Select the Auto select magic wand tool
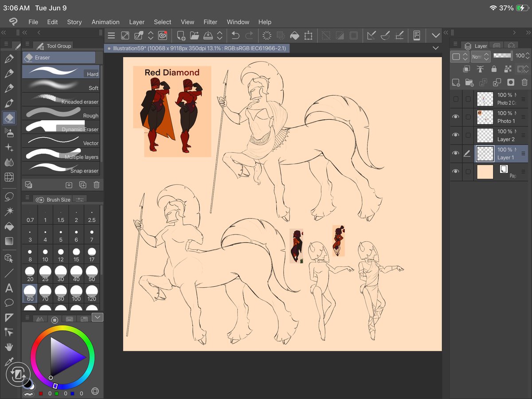This screenshot has width=532, height=399. pos(9,211)
